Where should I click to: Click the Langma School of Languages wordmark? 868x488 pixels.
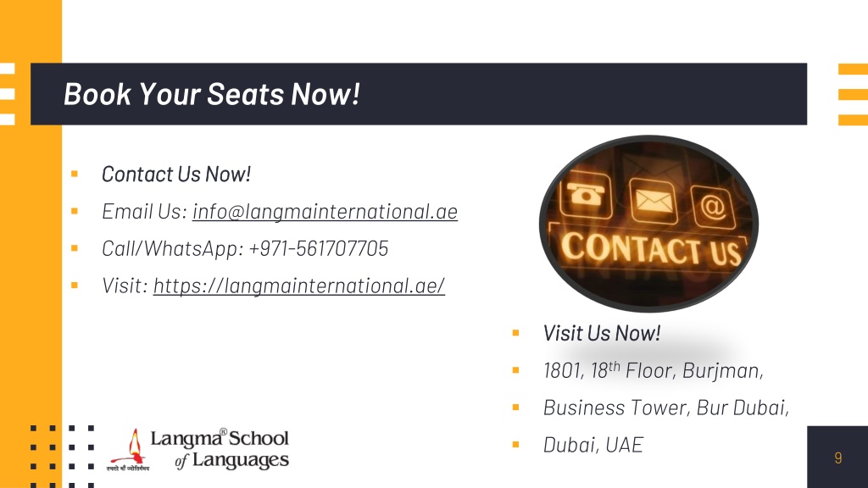(x=220, y=449)
